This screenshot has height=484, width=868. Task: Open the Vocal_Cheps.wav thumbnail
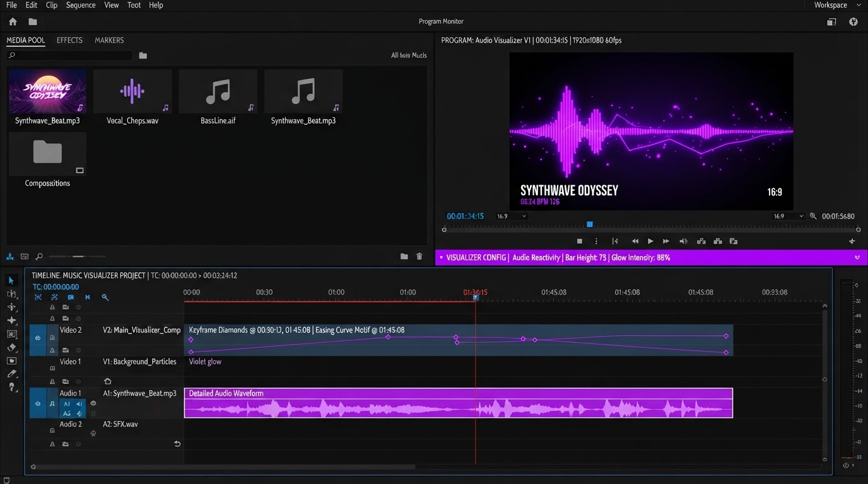click(132, 91)
